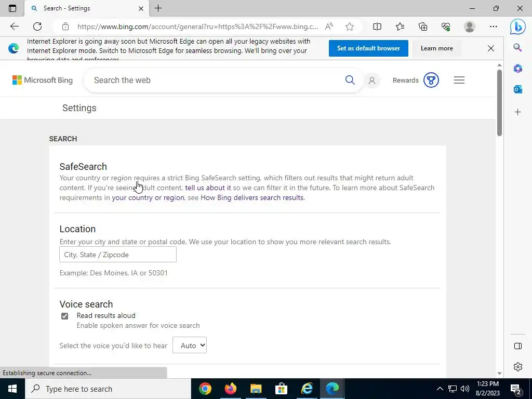The height and width of the screenshot is (399, 532).
Task: Open Read aloud icon in address bar
Action: coord(329,26)
